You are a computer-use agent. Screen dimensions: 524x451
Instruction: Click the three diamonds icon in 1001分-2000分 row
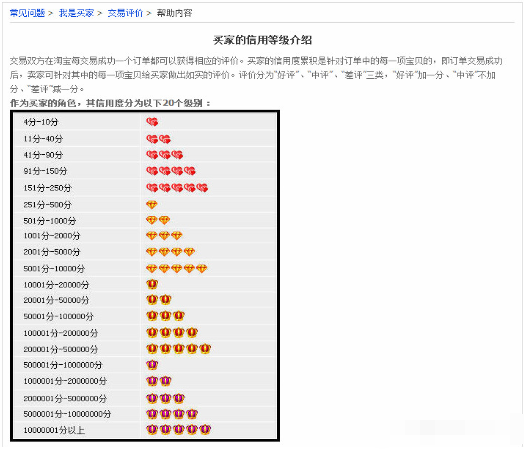[x=164, y=236]
